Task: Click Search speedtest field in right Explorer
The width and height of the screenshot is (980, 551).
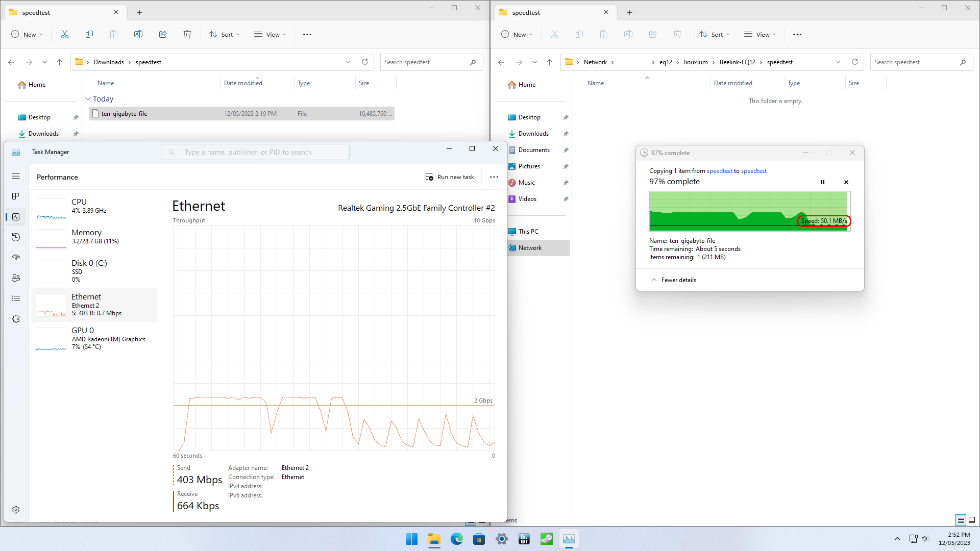Action: (x=921, y=62)
